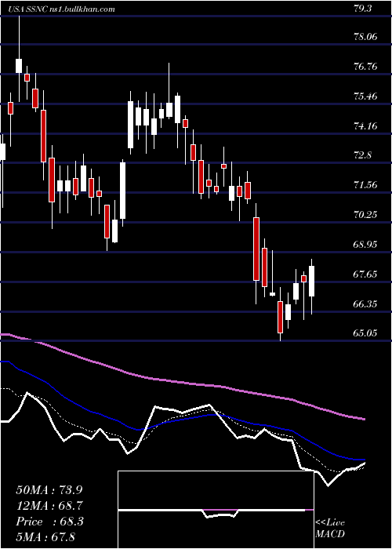The width and height of the screenshot is (392, 549).
Task: Select the 67.65 price axis label
Action: (x=366, y=274)
